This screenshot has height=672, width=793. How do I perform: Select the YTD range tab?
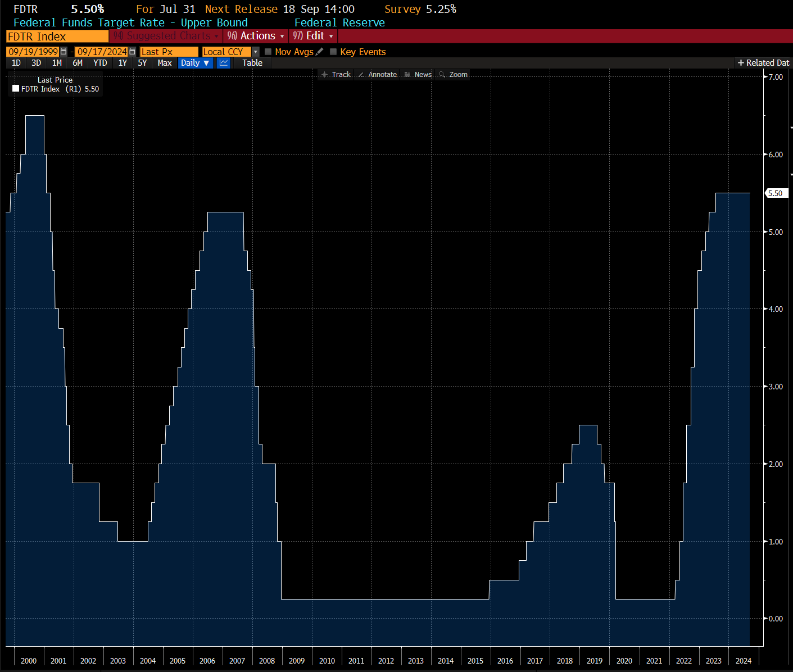click(x=100, y=63)
